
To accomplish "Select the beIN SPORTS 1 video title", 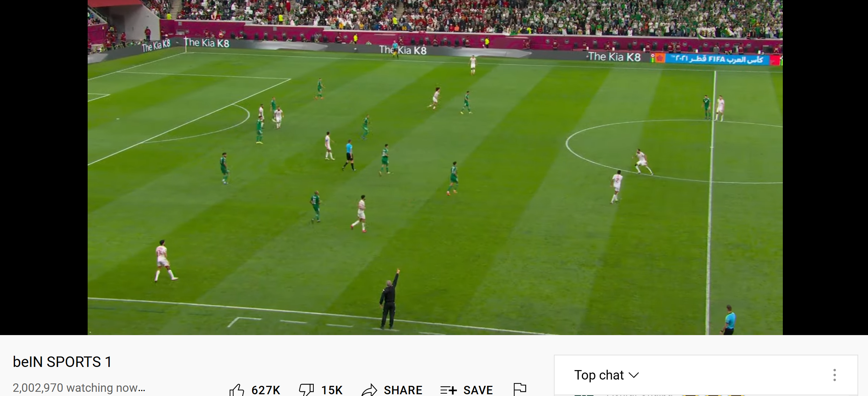I will pyautogui.click(x=62, y=362).
